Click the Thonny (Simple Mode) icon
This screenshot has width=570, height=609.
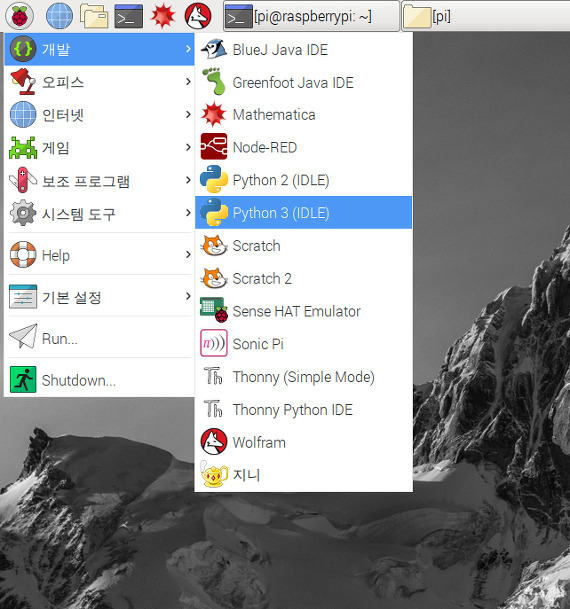(x=213, y=376)
